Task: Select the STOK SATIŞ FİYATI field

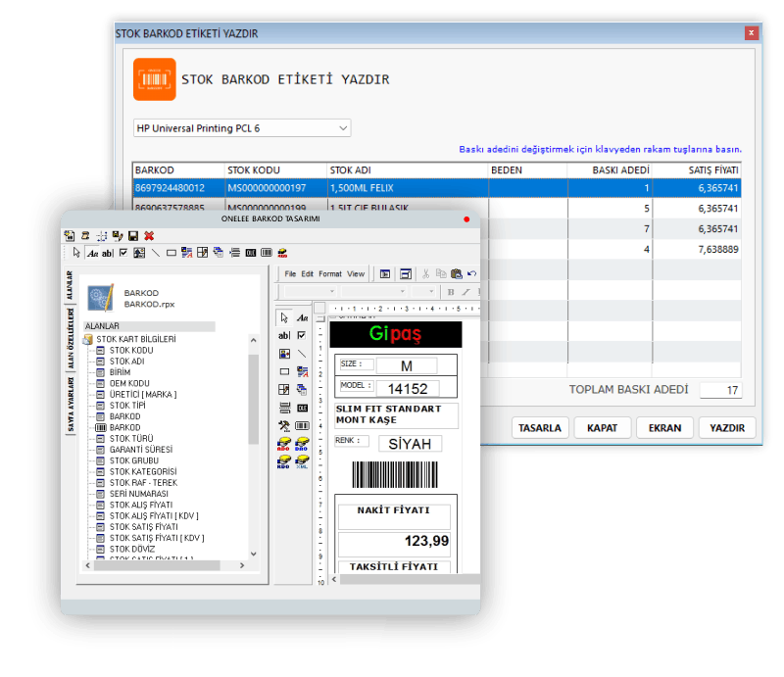Action: click(x=143, y=527)
